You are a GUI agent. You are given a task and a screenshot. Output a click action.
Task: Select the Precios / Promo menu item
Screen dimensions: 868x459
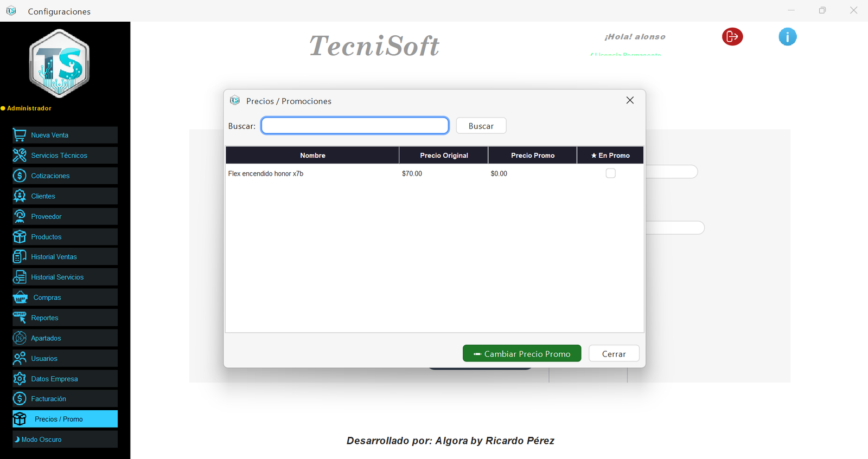pos(65,419)
